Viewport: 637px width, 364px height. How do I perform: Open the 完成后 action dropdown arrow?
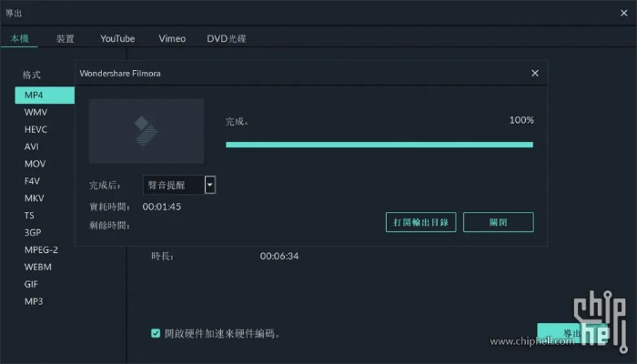click(210, 185)
